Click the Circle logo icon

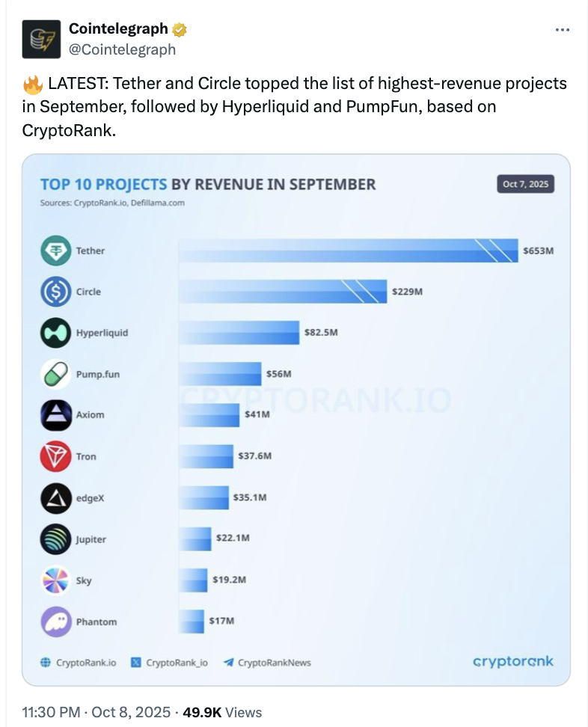tap(55, 292)
